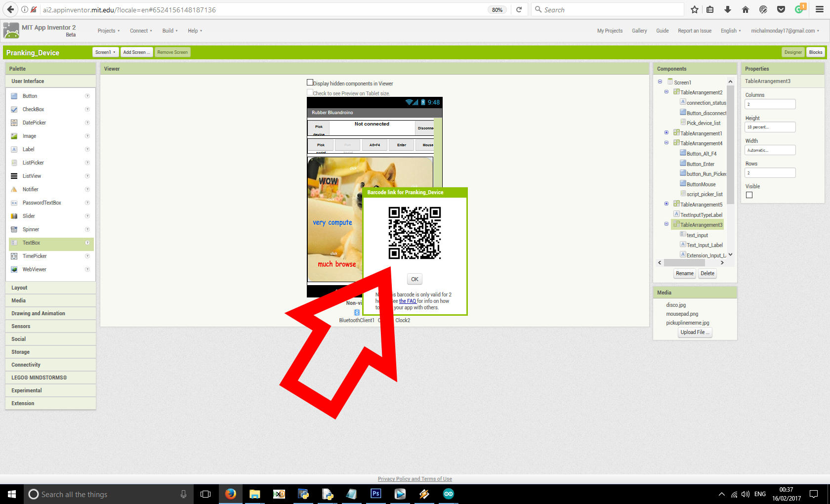Viewport: 830px width, 504px height.
Task: Click the ListView palette icon
Action: click(x=14, y=176)
